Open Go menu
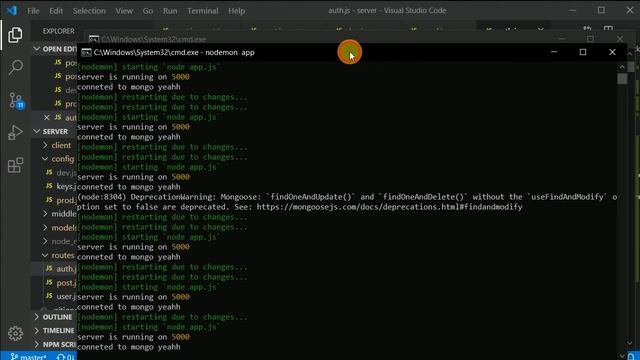 (x=148, y=11)
